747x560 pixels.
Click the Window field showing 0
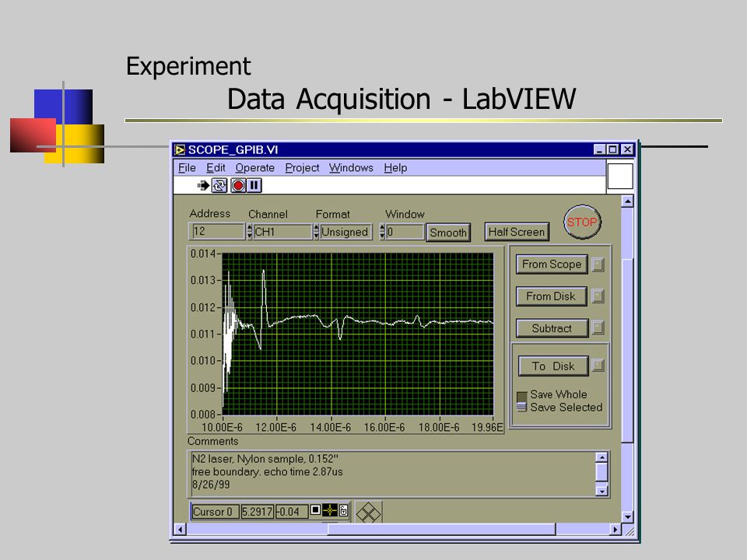click(405, 232)
